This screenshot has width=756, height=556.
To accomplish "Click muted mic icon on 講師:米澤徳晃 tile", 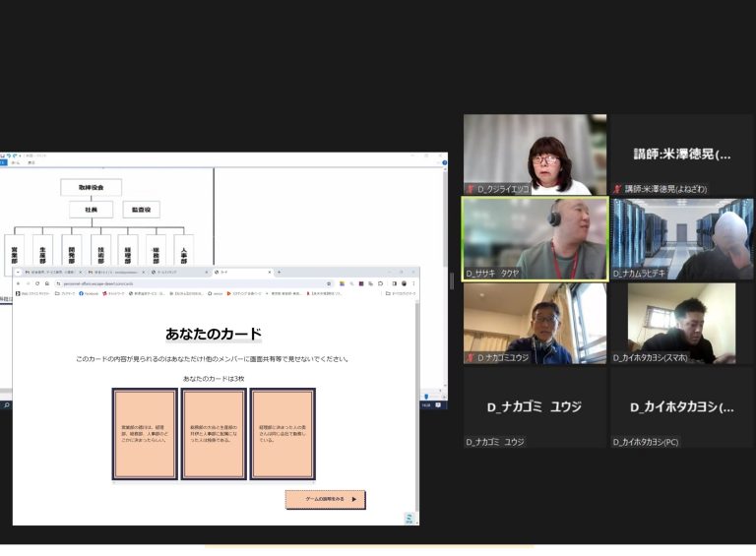I will click(617, 189).
